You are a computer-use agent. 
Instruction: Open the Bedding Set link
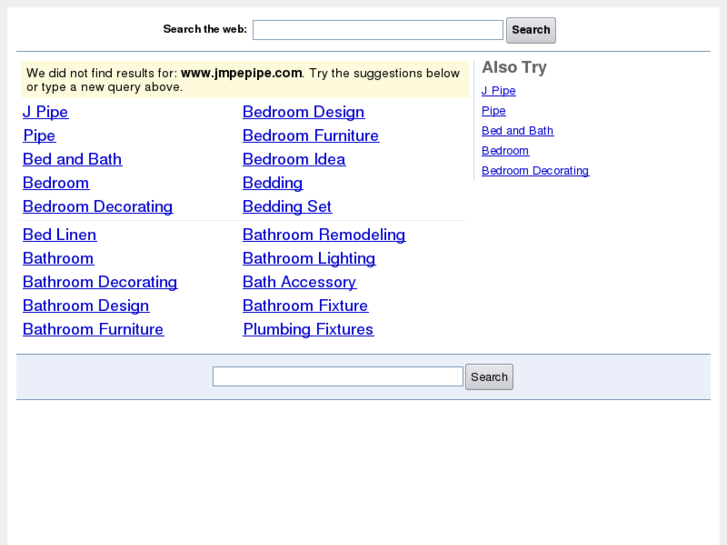tap(287, 206)
